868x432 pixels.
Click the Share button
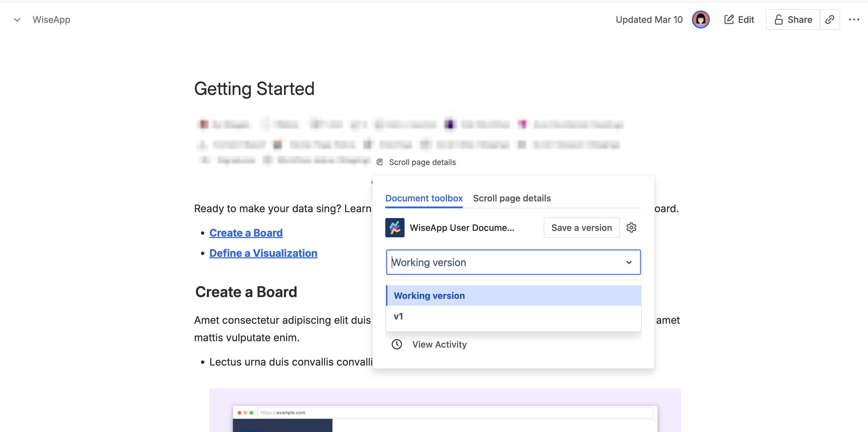pyautogui.click(x=793, y=19)
